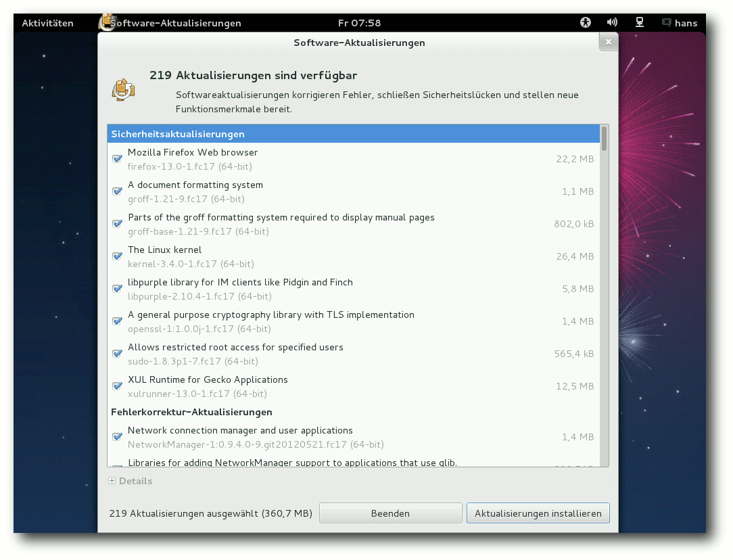Click the 565,4 kB size value

coord(574,354)
